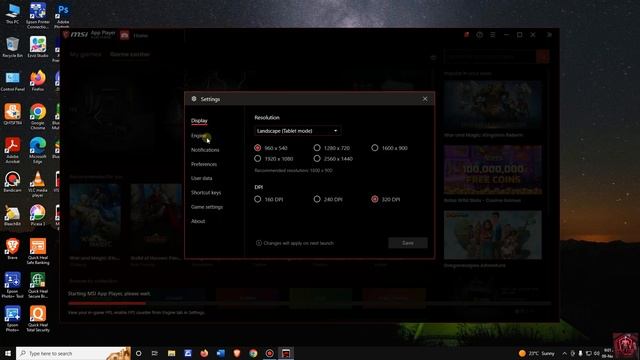The height and width of the screenshot is (360, 640).
Task: Click the Bandicam record icon in taskbar
Action: coord(269,353)
